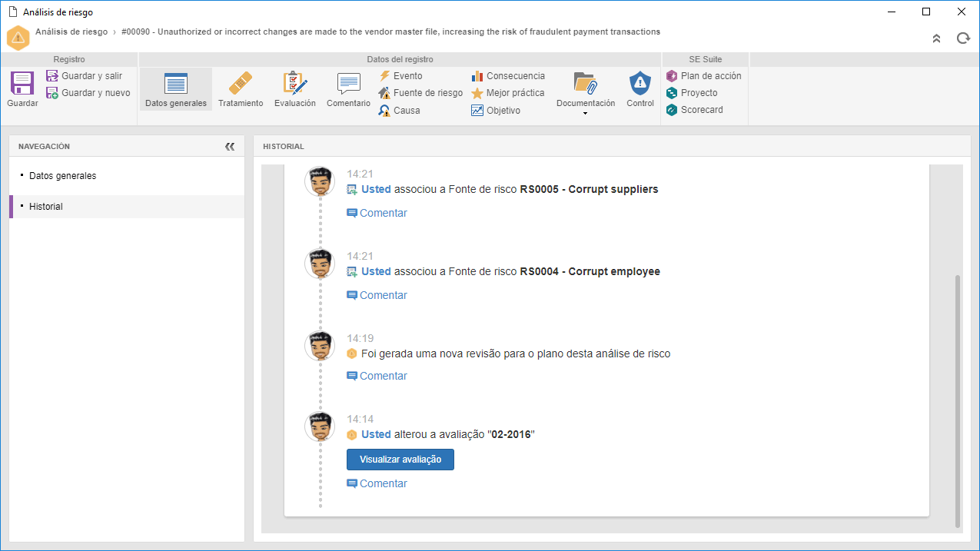Click the refresh icon in header

pyautogui.click(x=963, y=38)
